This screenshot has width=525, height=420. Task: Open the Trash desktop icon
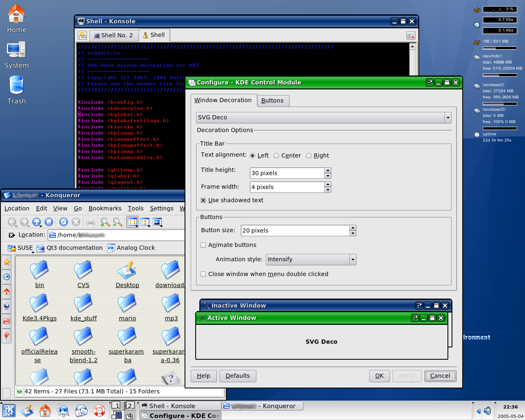pos(16,90)
